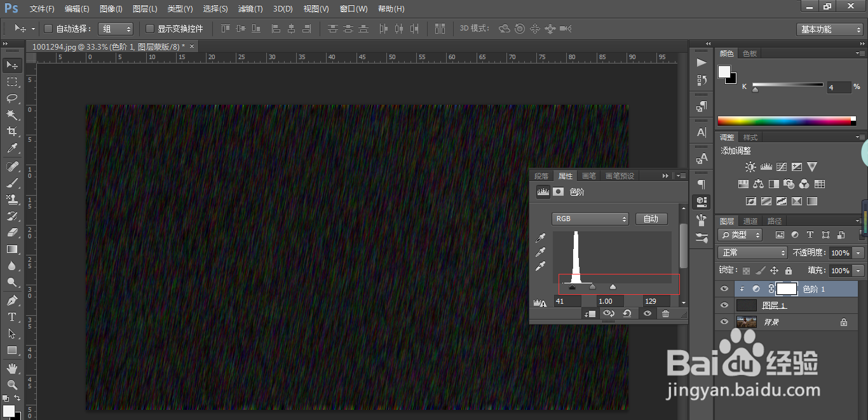Open the 基本功能 workspace dropdown
The height and width of the screenshot is (420, 868).
(830, 29)
